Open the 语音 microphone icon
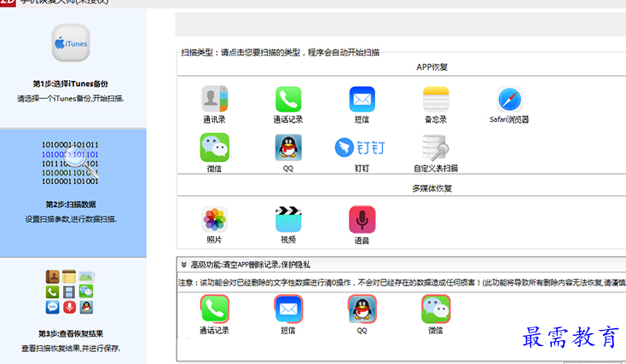Viewport: 626px width, 364px height. 362,219
